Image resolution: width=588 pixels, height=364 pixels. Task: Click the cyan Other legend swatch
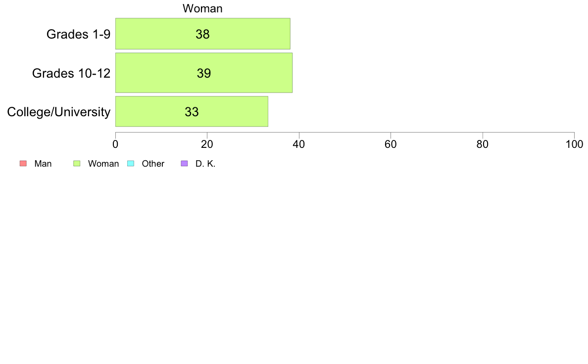(131, 163)
